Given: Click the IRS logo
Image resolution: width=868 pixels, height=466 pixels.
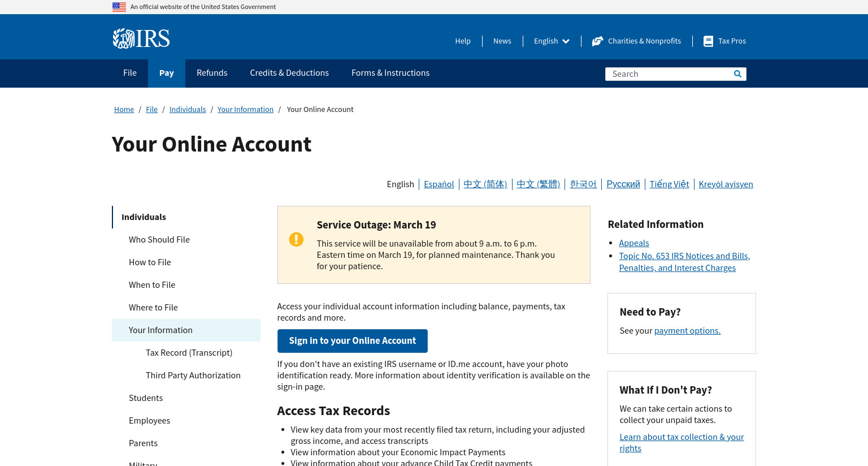Looking at the screenshot, I should pos(141,38).
